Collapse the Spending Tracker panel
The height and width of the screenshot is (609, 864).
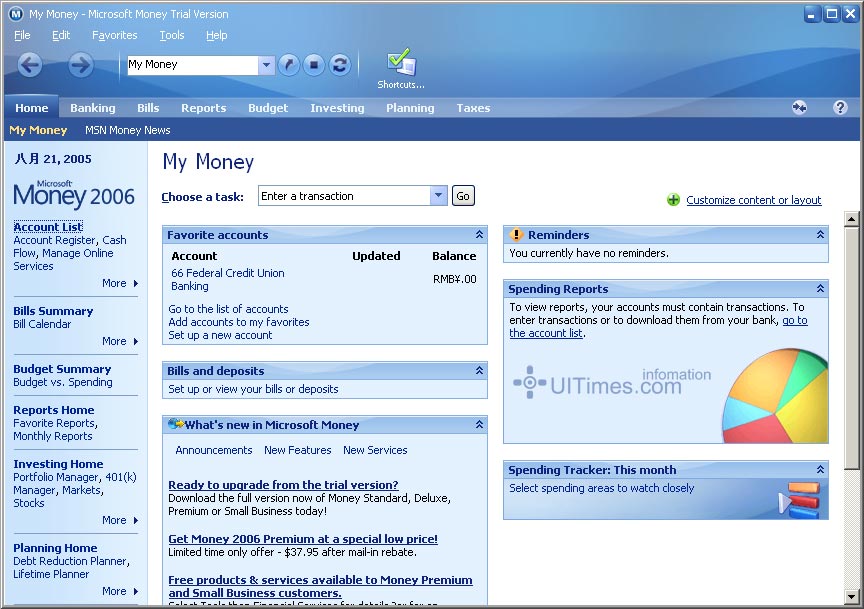pyautogui.click(x=820, y=470)
